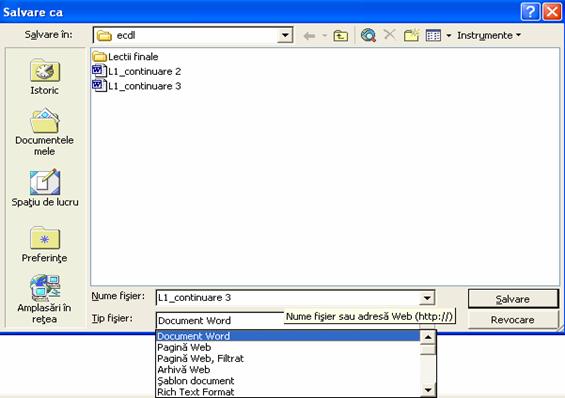
Task: Select Pagină Web file type
Action: click(x=184, y=348)
